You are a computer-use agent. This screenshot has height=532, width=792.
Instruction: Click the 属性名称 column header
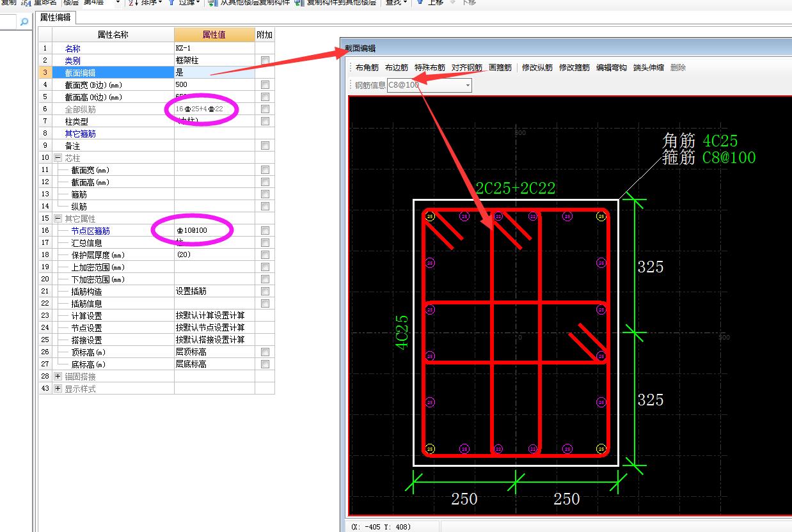(113, 35)
